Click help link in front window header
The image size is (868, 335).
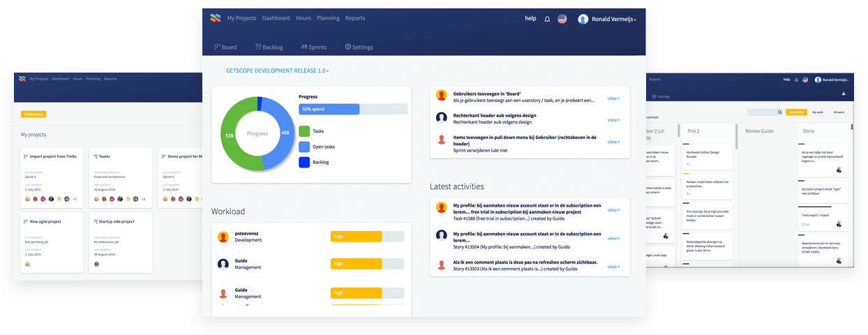click(530, 19)
